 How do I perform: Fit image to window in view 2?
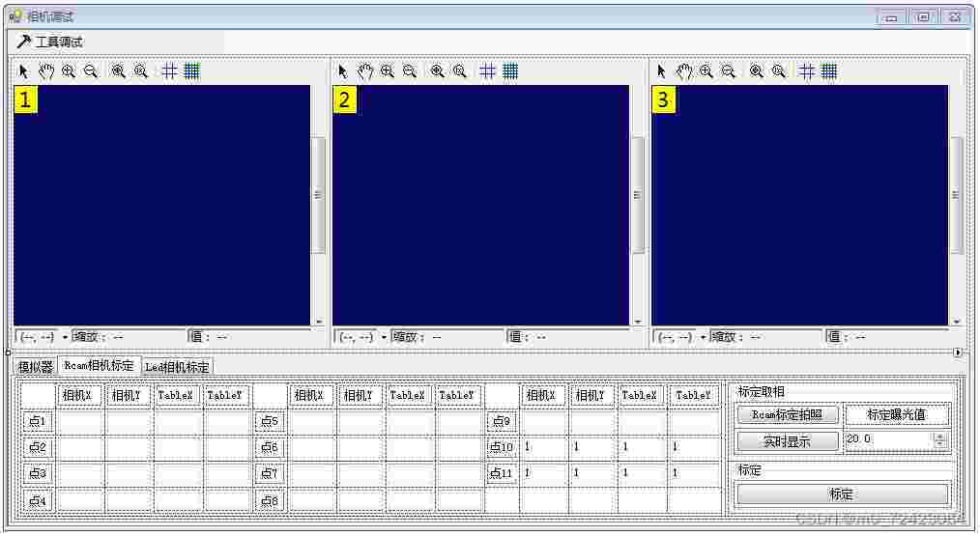pyautogui.click(x=438, y=71)
